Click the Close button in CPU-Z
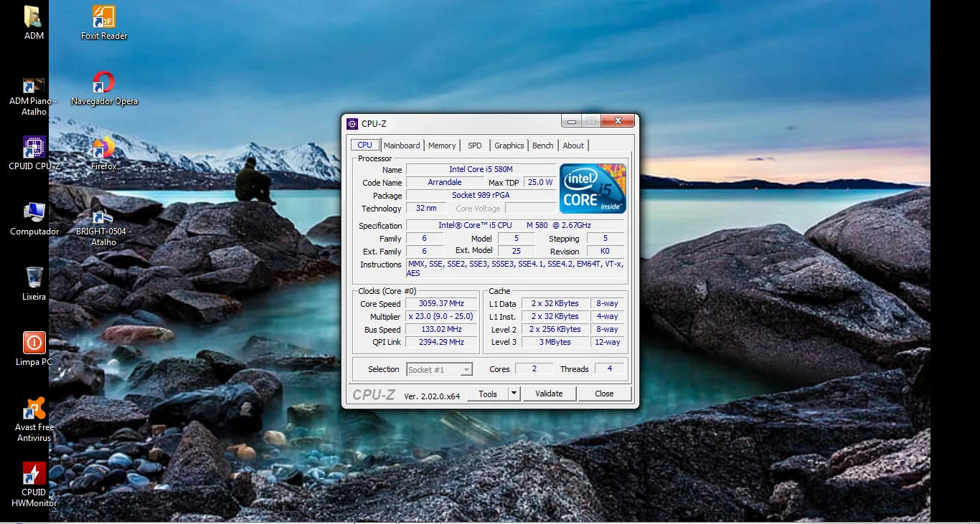Viewport: 980px width, 524px height. pos(604,394)
